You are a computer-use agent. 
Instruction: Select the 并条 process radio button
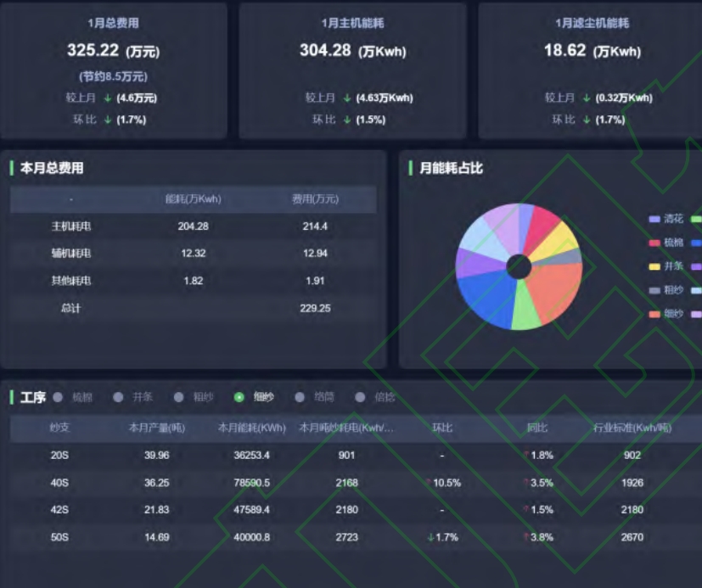click(x=119, y=397)
